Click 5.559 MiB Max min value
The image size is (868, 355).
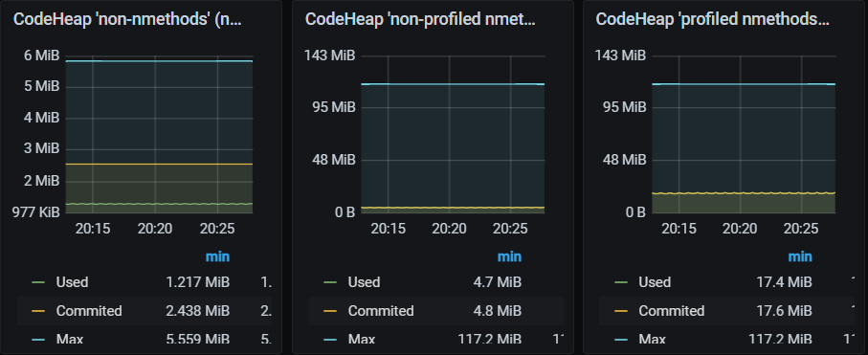coord(198,339)
